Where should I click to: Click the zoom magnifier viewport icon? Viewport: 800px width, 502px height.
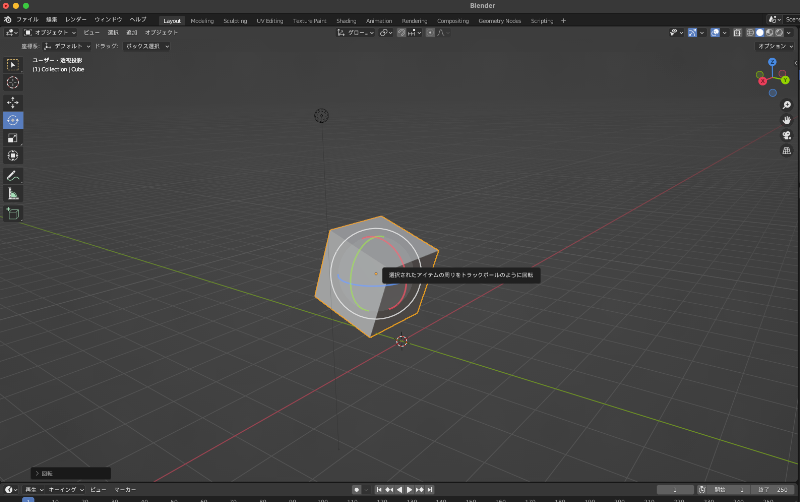coord(787,105)
